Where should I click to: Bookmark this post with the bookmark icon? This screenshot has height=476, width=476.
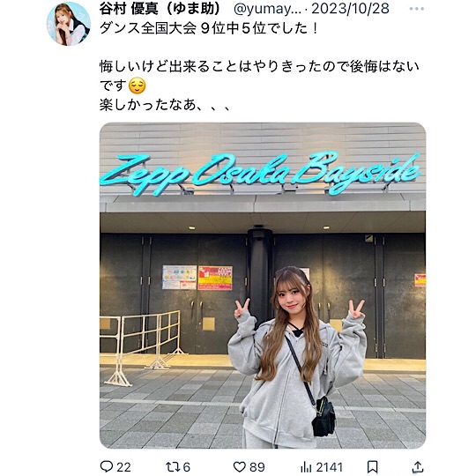click(373, 467)
